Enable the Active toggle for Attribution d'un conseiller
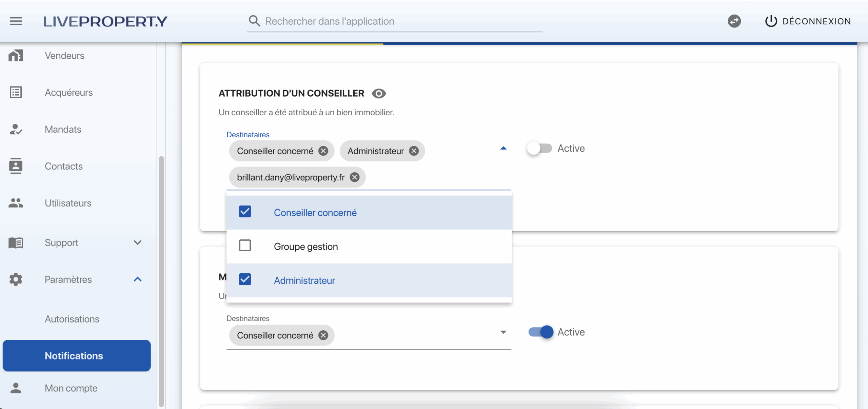Viewport: 868px width, 409px height. click(539, 149)
